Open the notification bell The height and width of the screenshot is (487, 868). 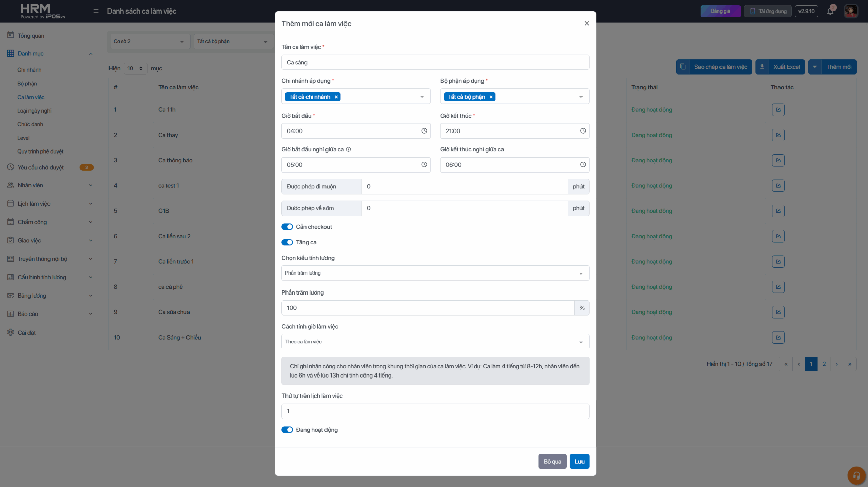pyautogui.click(x=830, y=11)
